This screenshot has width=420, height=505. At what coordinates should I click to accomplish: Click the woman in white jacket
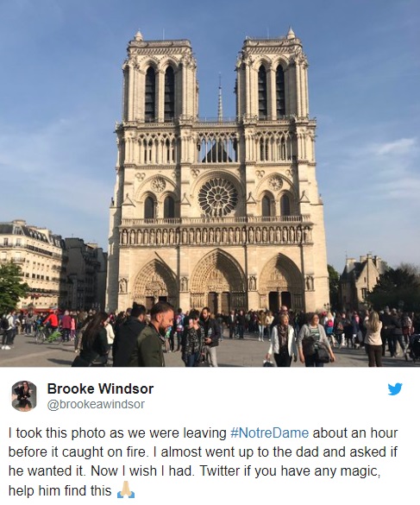[282, 339]
